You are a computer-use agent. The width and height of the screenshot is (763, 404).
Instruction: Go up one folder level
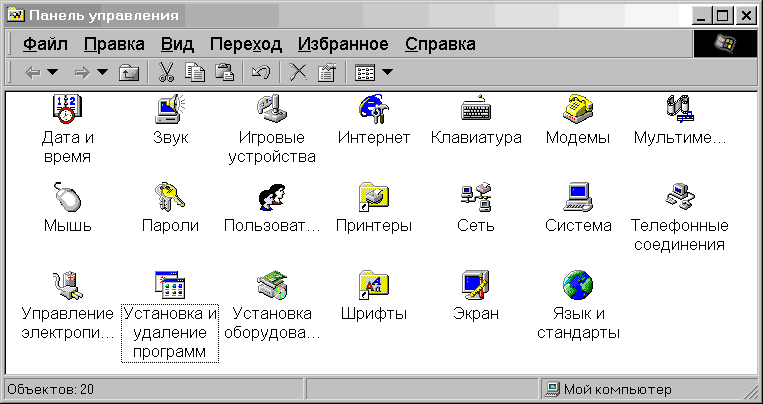point(129,73)
